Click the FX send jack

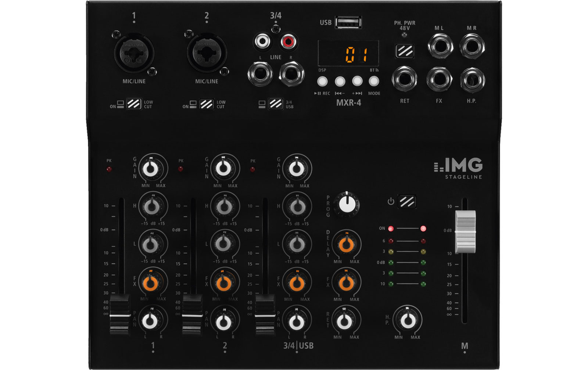pyautogui.click(x=439, y=79)
